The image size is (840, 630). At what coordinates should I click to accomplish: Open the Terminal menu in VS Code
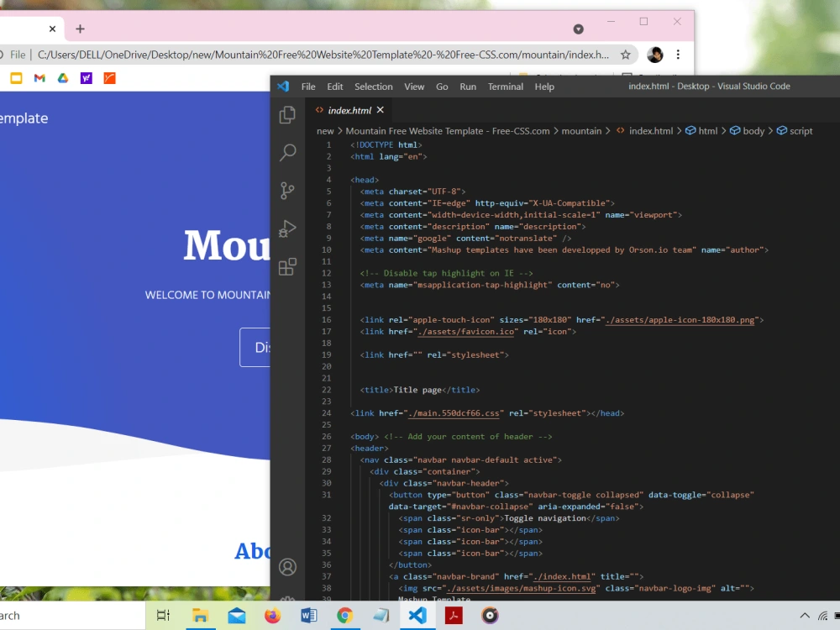tap(505, 87)
